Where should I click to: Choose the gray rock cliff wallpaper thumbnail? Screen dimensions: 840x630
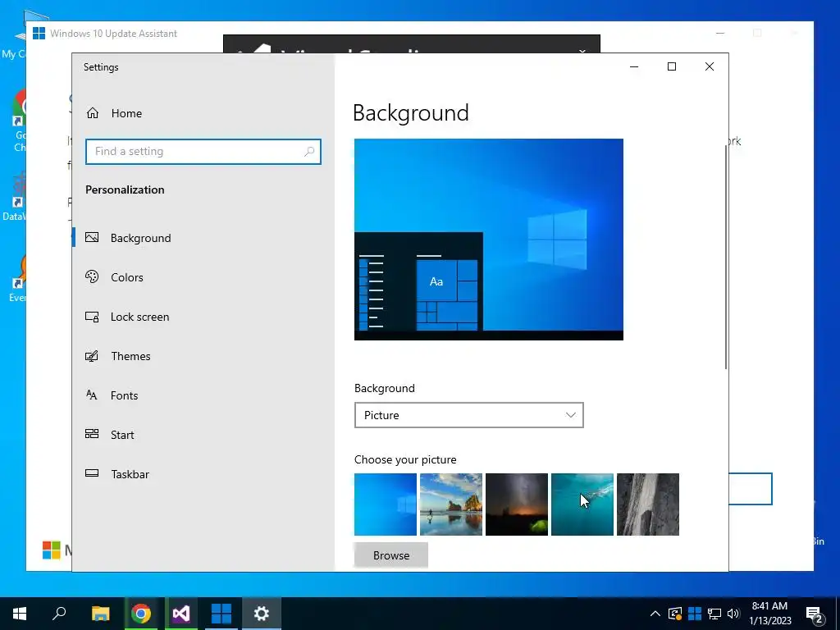[x=648, y=504]
